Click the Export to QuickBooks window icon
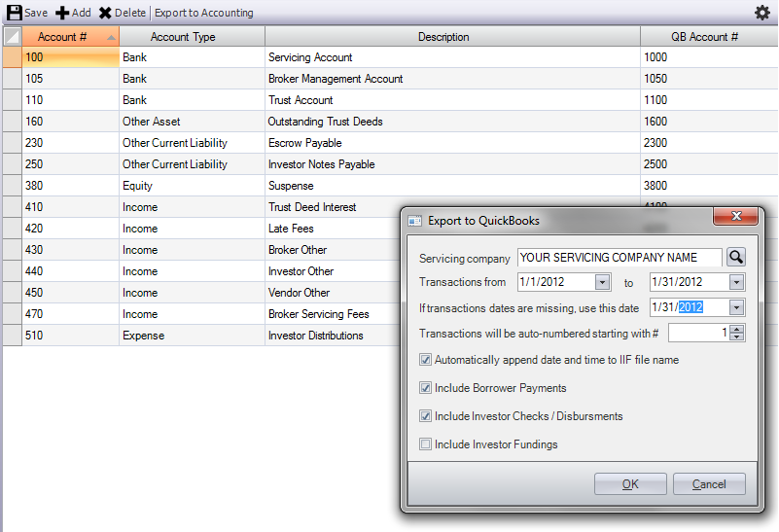Image resolution: width=779 pixels, height=532 pixels. (x=415, y=221)
